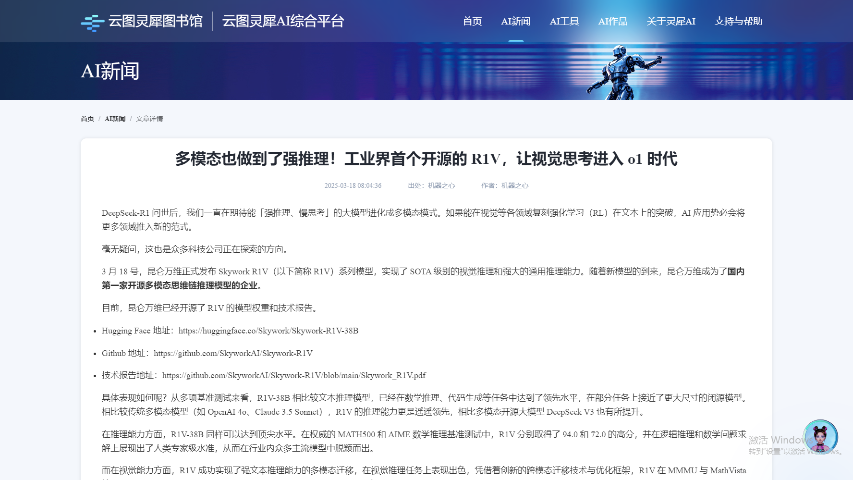Open the Skywork_R1V.pdf technical report URL

pyautogui.click(x=294, y=375)
